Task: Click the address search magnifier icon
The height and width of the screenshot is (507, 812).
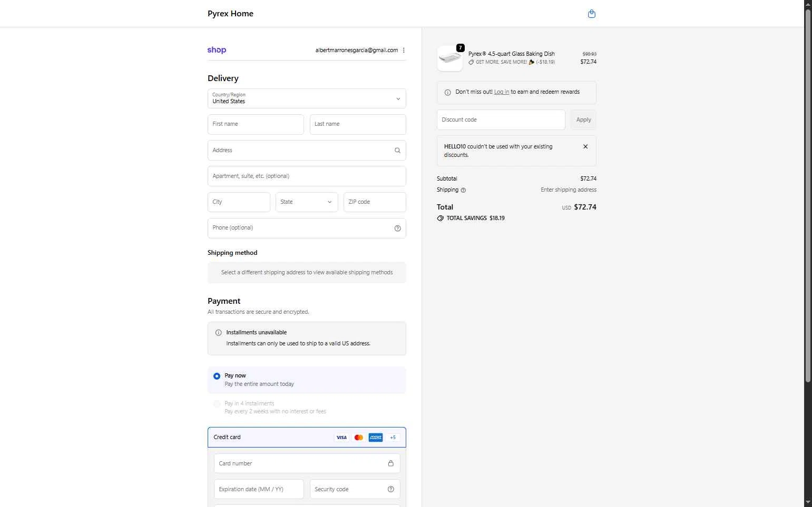Action: 397,151
